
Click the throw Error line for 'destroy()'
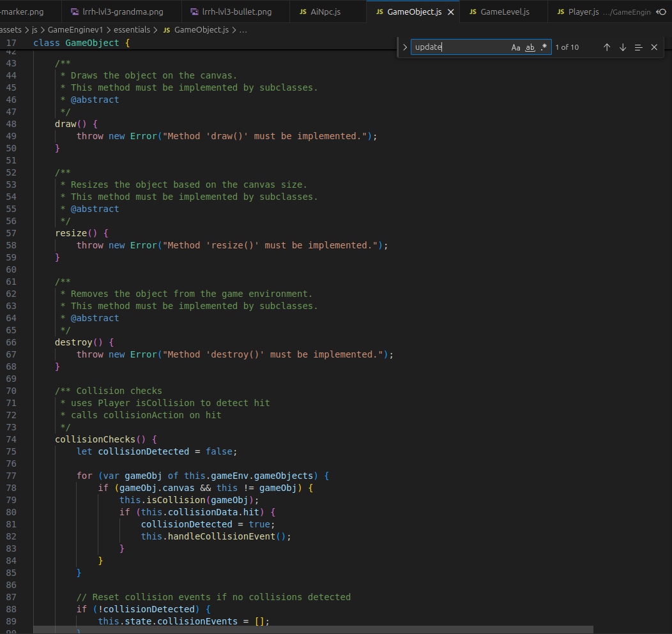(235, 355)
